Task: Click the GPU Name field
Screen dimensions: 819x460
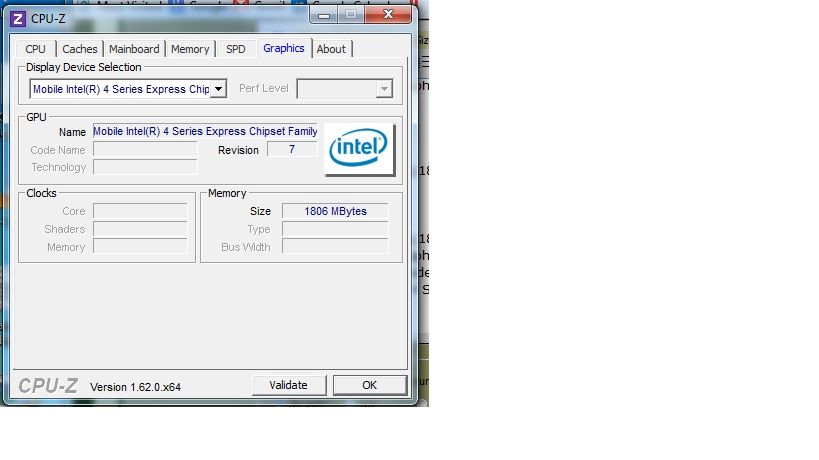Action: pos(205,131)
